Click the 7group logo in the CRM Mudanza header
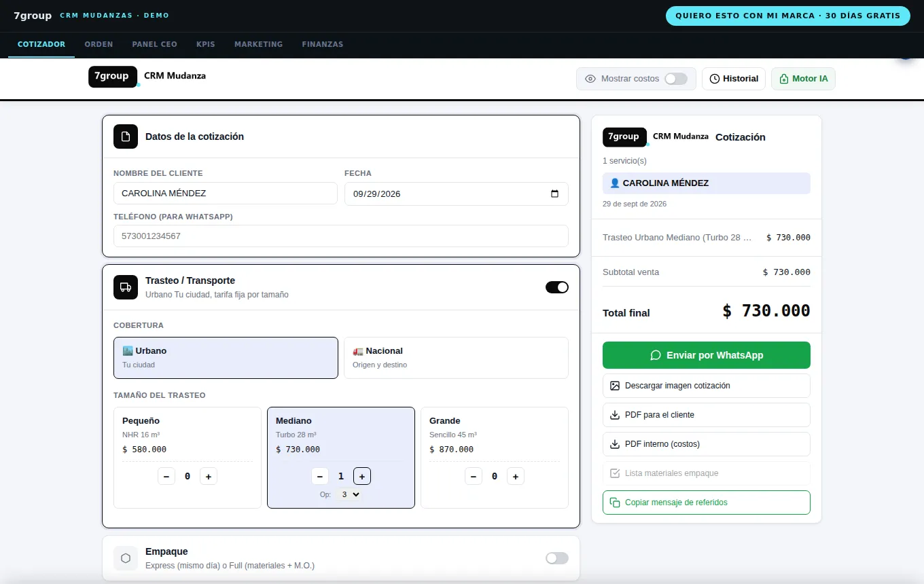The height and width of the screenshot is (584, 924). (x=113, y=77)
